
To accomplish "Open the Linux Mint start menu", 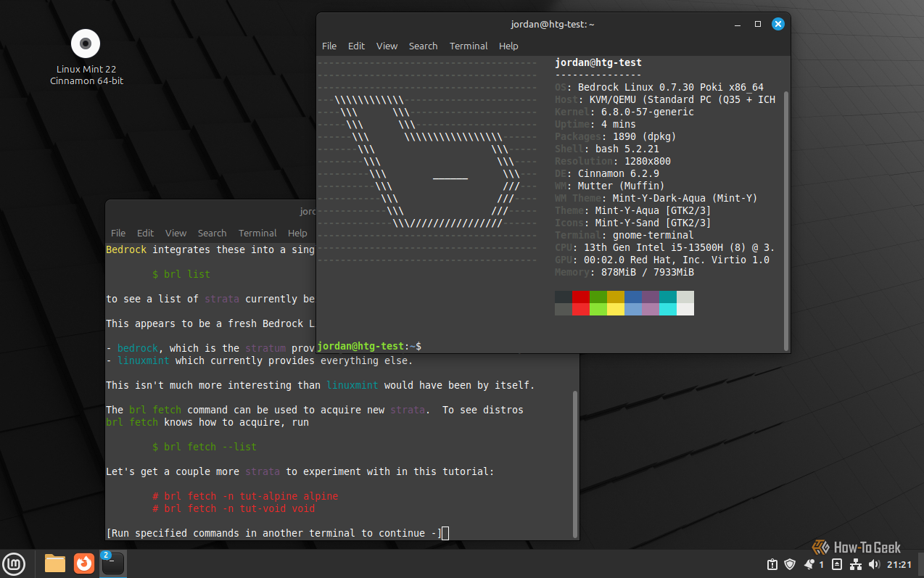I will pyautogui.click(x=15, y=563).
